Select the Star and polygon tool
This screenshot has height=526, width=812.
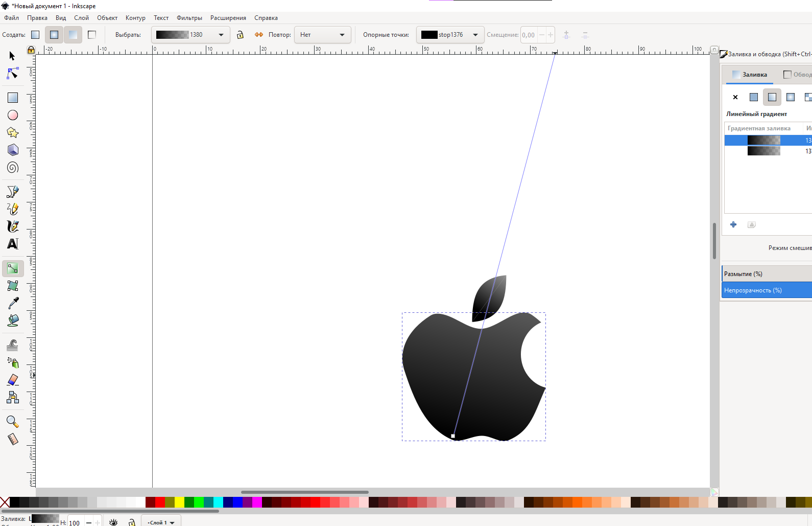(x=12, y=132)
